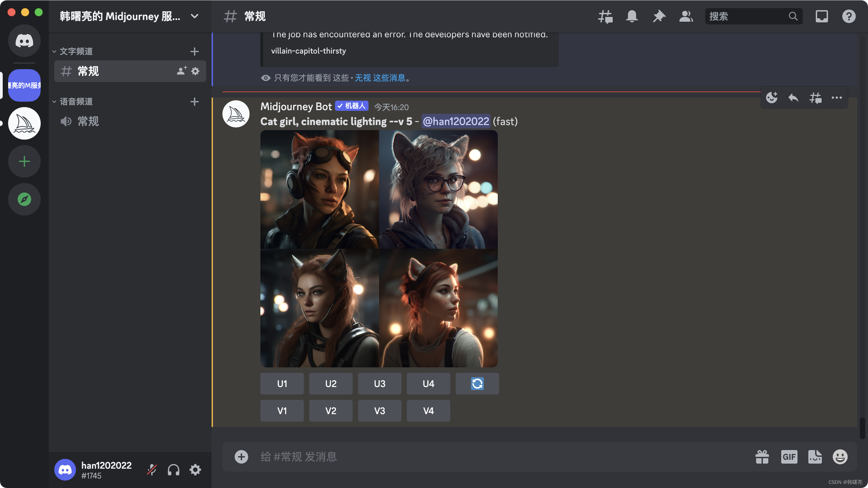Toggle the member list visibility
The height and width of the screenshot is (488, 868).
tap(686, 16)
